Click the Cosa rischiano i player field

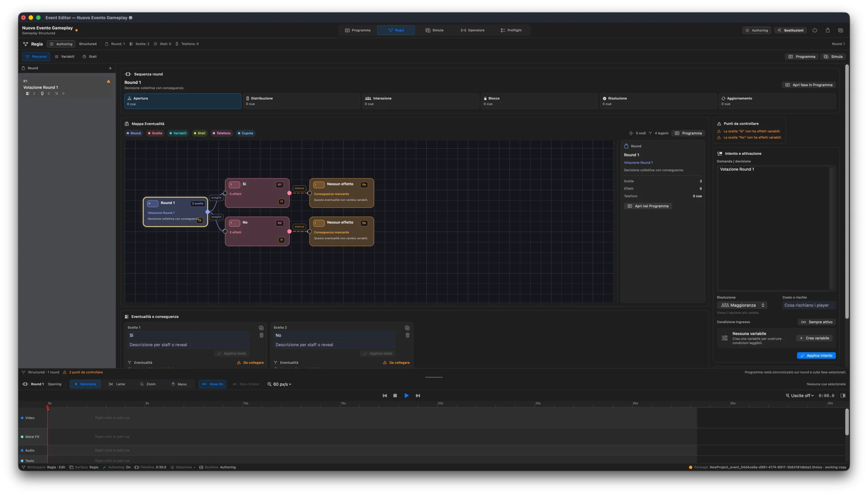809,305
